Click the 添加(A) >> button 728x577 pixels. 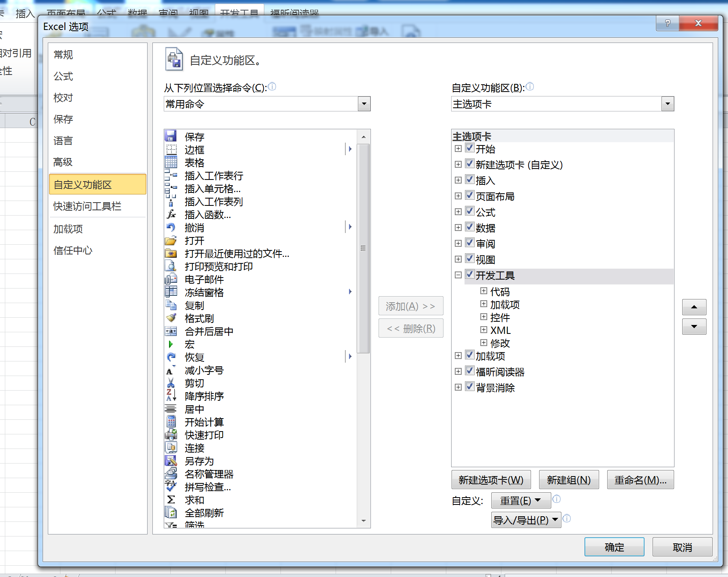411,306
